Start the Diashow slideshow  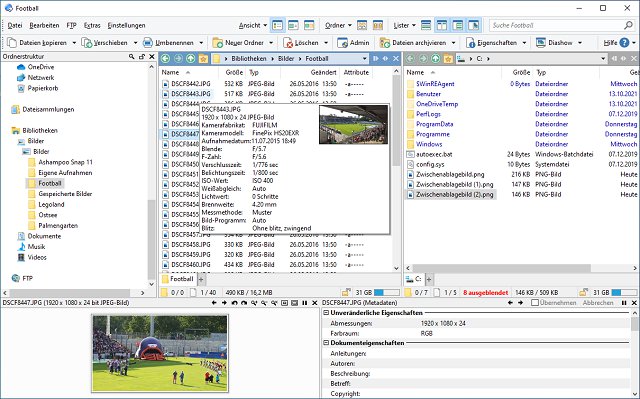[555, 42]
